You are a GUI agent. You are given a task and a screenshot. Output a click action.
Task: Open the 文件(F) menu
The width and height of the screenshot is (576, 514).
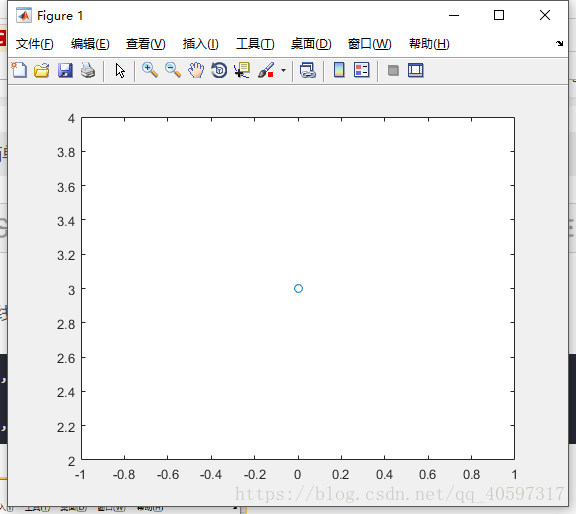coord(35,44)
